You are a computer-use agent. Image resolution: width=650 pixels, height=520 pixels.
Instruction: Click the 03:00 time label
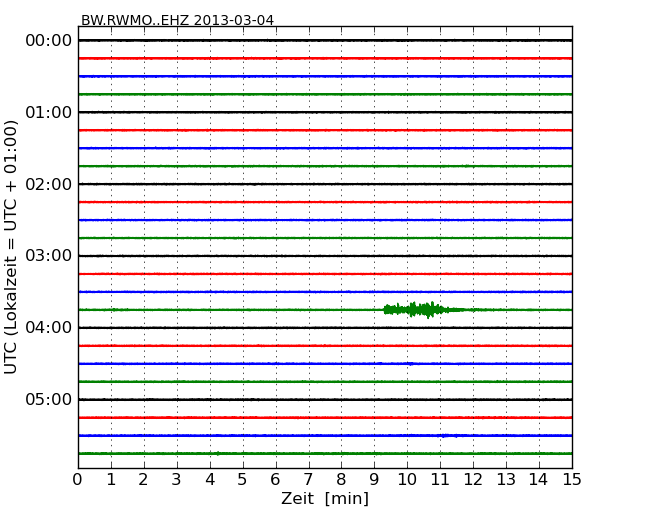49,256
